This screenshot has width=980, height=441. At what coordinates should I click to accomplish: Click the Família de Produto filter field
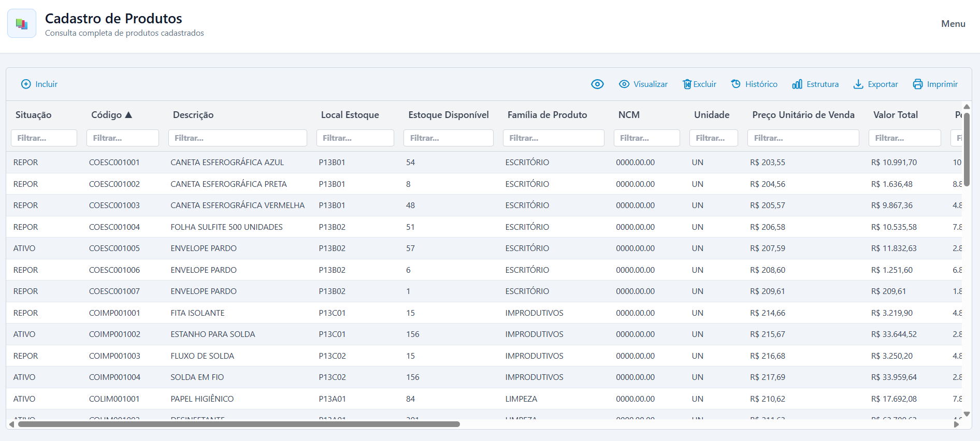point(554,138)
